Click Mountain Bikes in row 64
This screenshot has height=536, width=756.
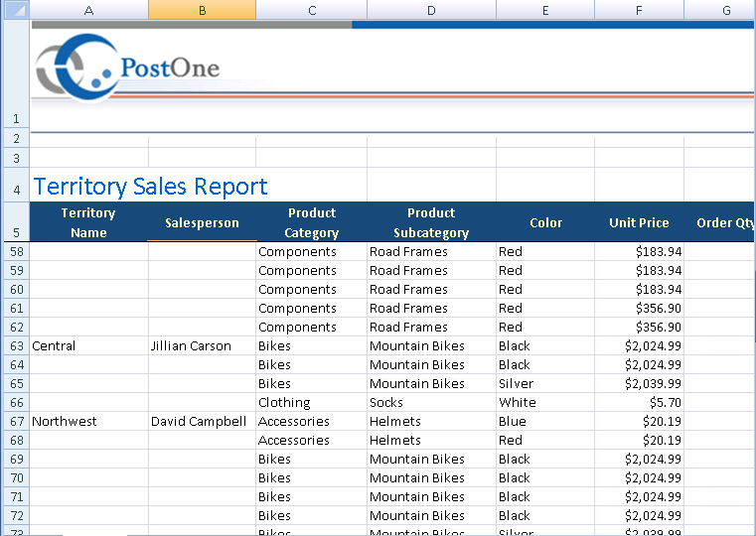click(431, 364)
